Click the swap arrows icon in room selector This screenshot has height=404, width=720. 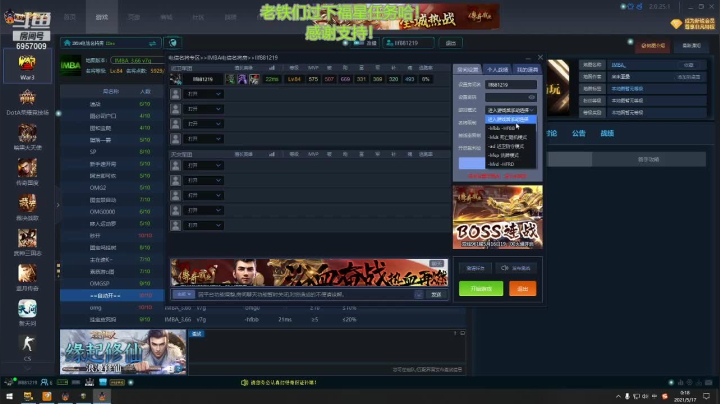[152, 43]
